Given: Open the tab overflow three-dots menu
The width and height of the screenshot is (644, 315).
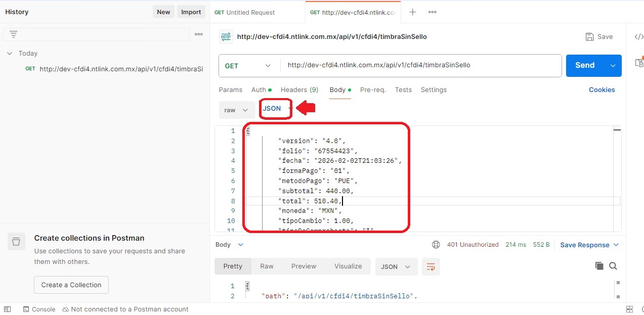Looking at the screenshot, I should coord(432,12).
